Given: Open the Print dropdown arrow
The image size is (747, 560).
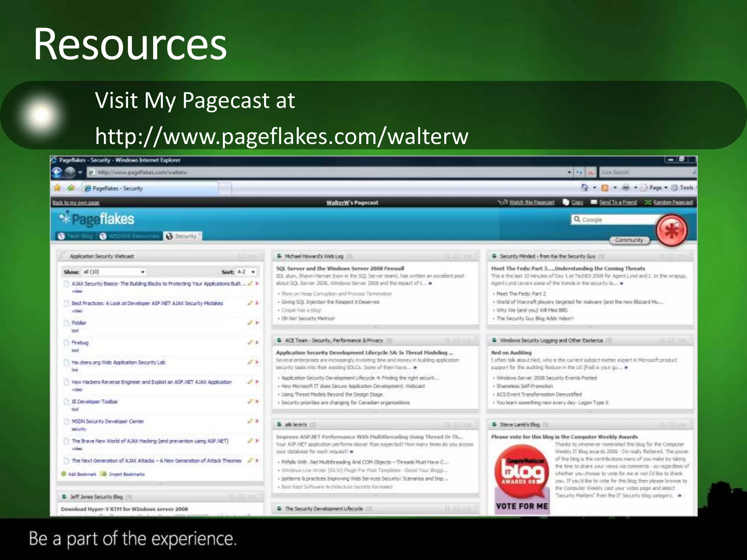Looking at the screenshot, I should [635, 188].
